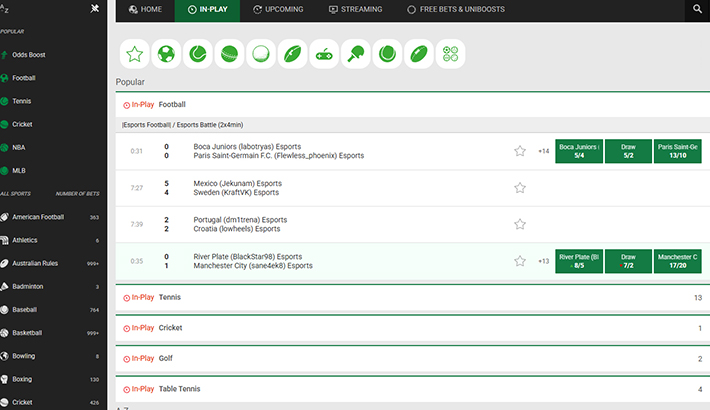Bet on Paris Saint-Germain at 13/10

coord(677,151)
